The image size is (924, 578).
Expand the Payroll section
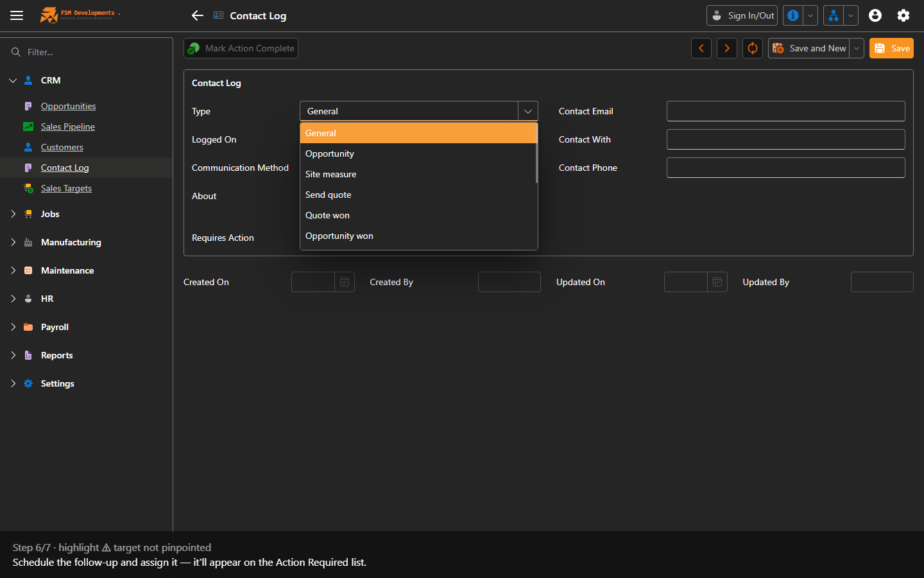pyautogui.click(x=13, y=327)
